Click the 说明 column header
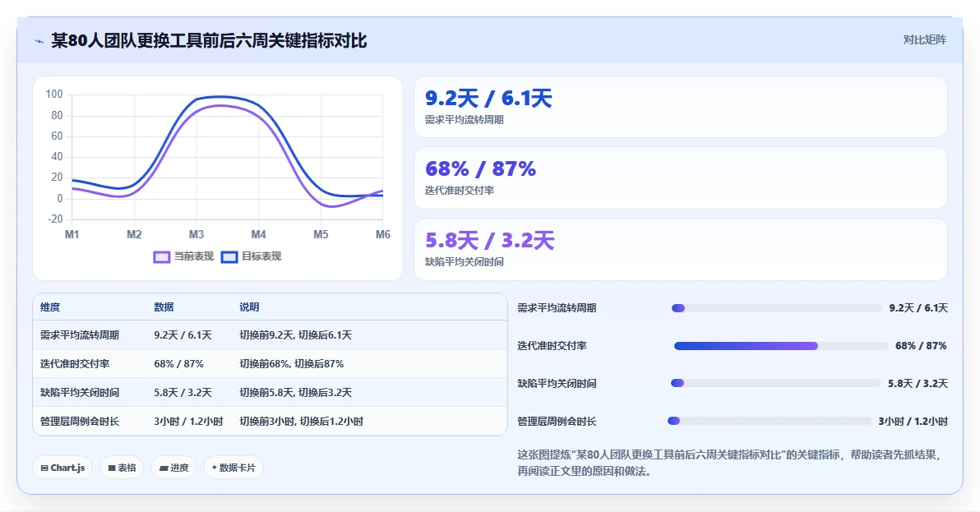This screenshot has height=512, width=980. coord(249,307)
